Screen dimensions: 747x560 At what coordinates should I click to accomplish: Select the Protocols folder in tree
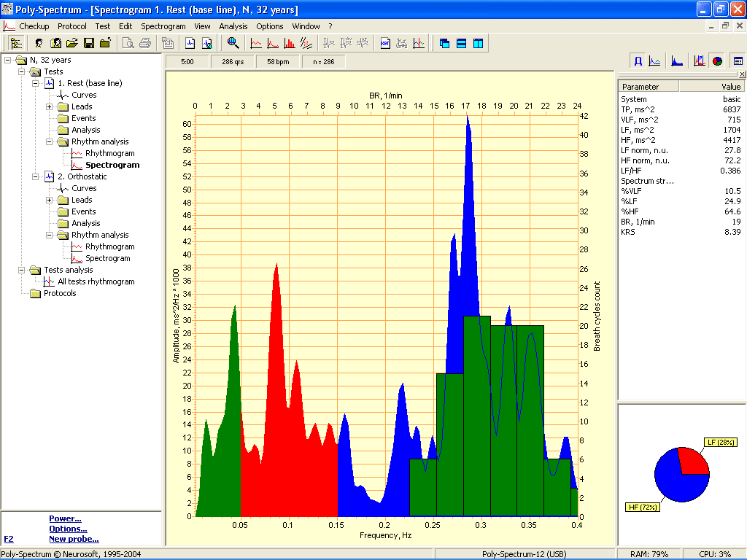point(60,293)
